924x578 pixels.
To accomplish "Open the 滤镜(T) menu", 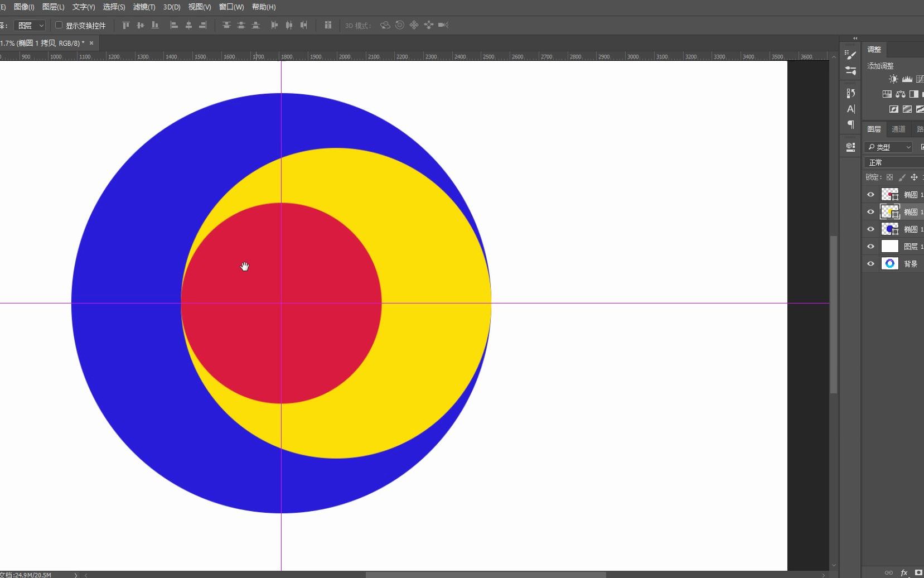I will pyautogui.click(x=144, y=7).
